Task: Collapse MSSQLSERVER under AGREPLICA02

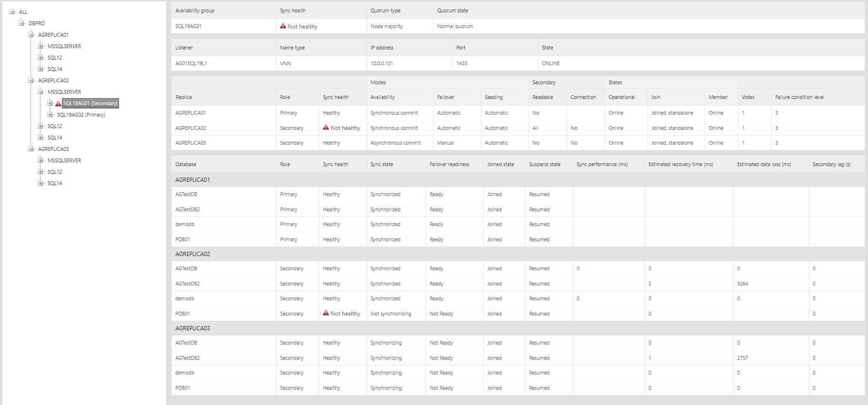Action: (x=40, y=92)
